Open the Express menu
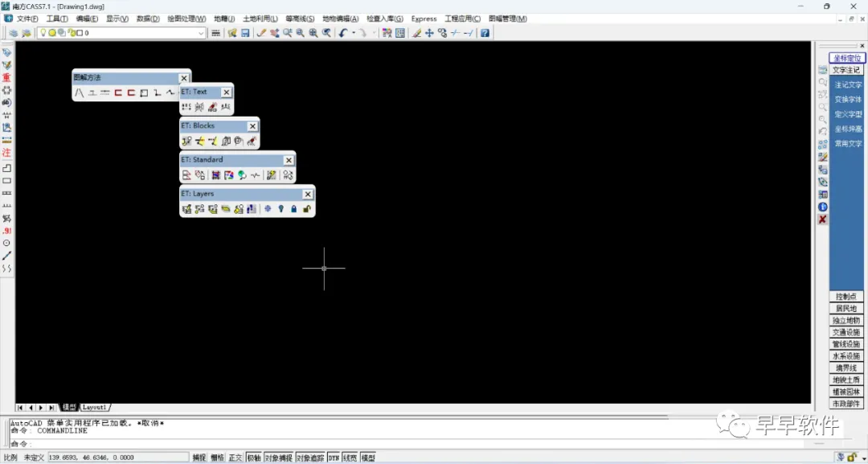The image size is (868, 464). click(x=424, y=18)
